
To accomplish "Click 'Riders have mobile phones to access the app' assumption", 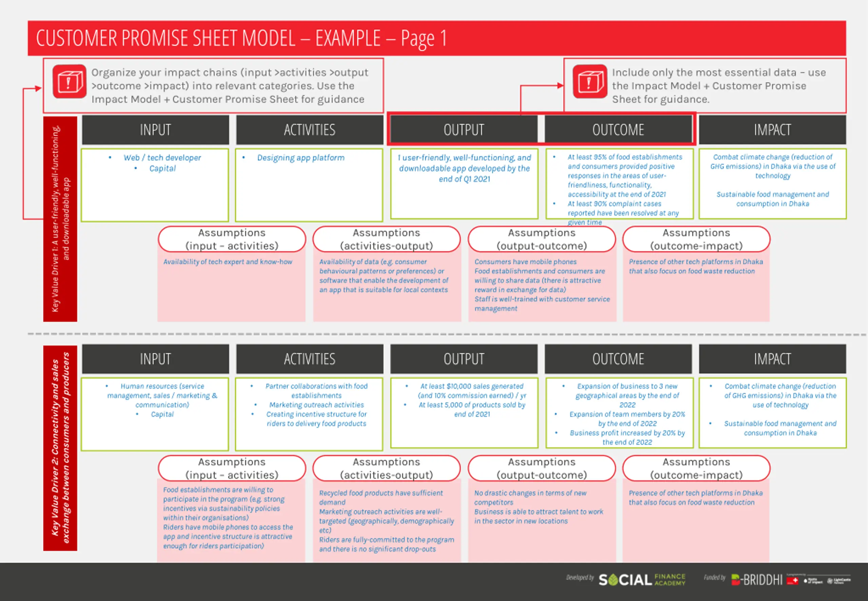I will tap(228, 536).
